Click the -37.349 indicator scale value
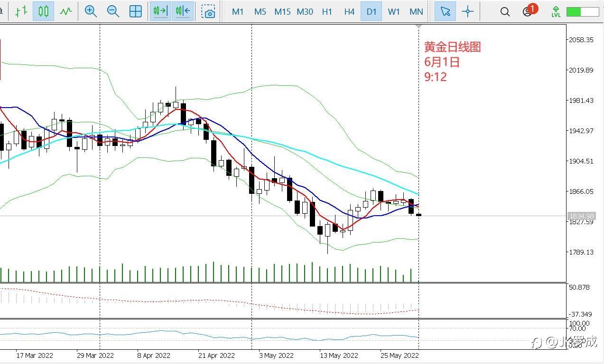Viewport: 604px width, 364px height. [x=580, y=314]
